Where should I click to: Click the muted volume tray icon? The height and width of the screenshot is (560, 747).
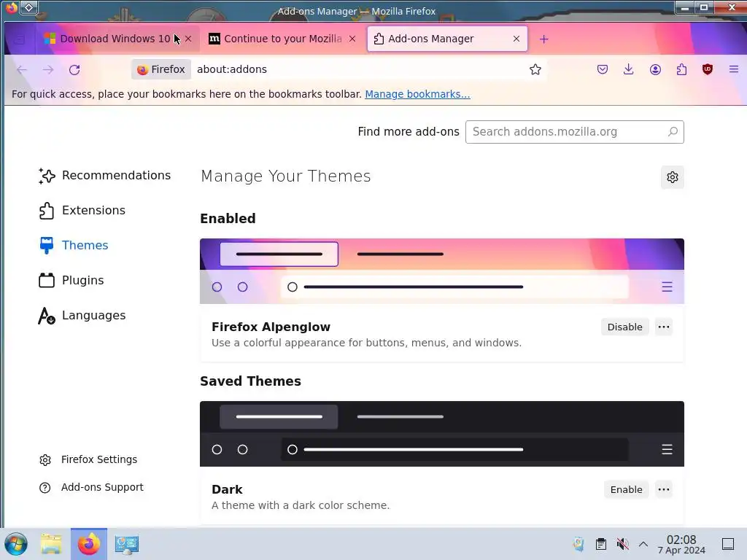622,544
